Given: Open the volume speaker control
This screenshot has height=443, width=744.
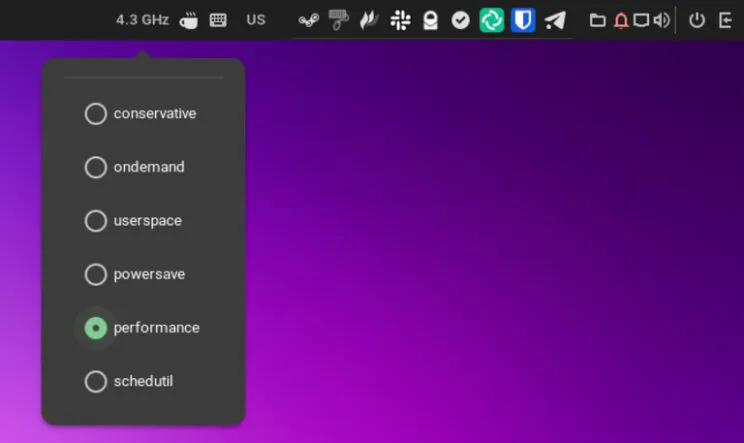Looking at the screenshot, I should (661, 20).
